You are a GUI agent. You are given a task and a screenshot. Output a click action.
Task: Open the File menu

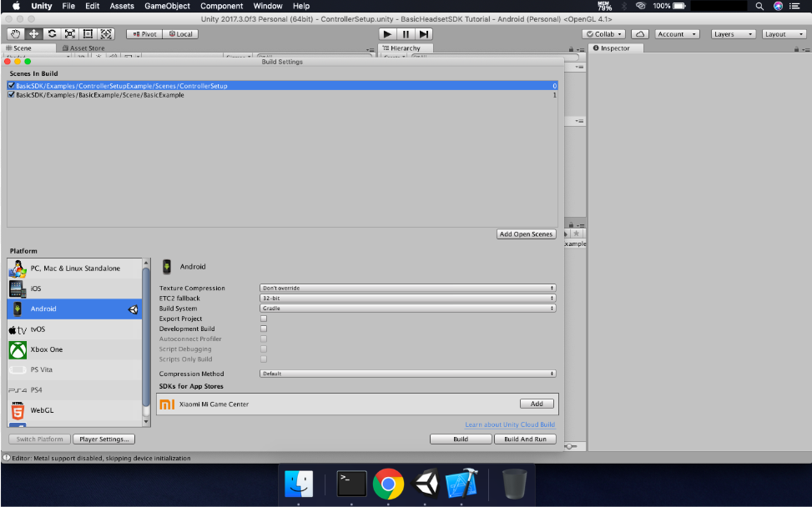(68, 6)
